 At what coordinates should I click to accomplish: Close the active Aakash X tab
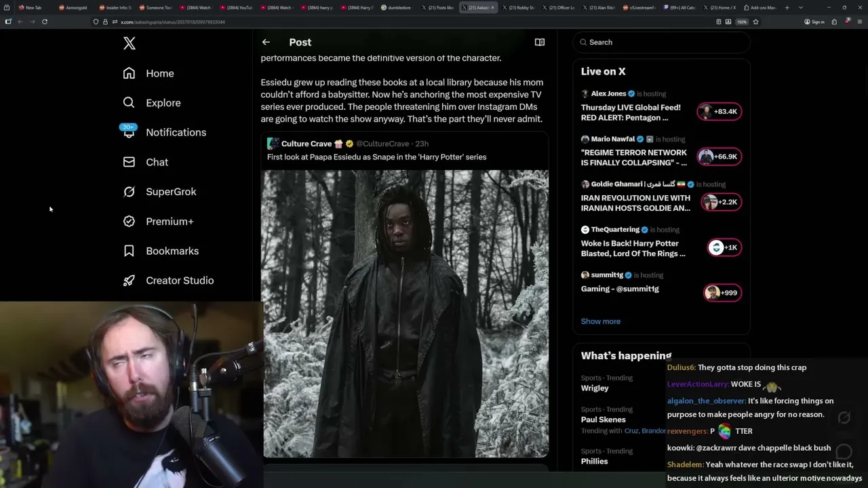(x=493, y=7)
